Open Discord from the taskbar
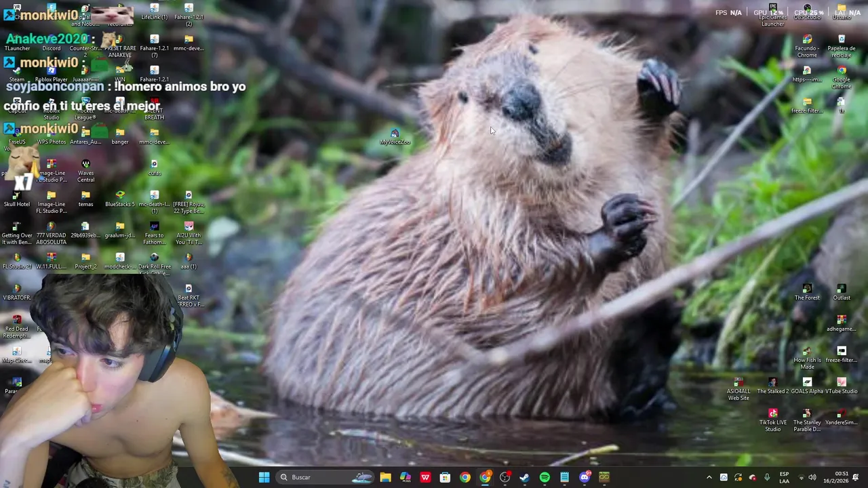 585,477
